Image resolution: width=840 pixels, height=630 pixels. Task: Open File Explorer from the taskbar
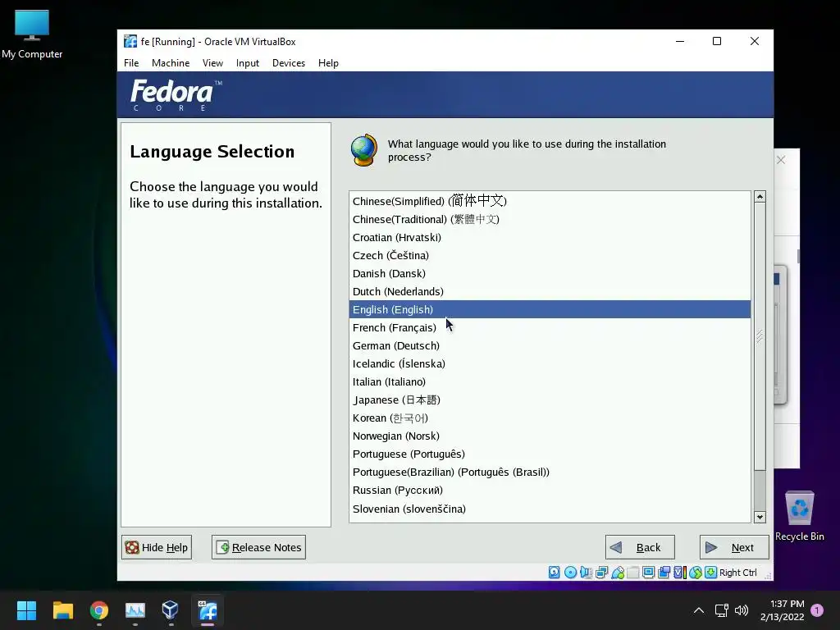(x=62, y=610)
